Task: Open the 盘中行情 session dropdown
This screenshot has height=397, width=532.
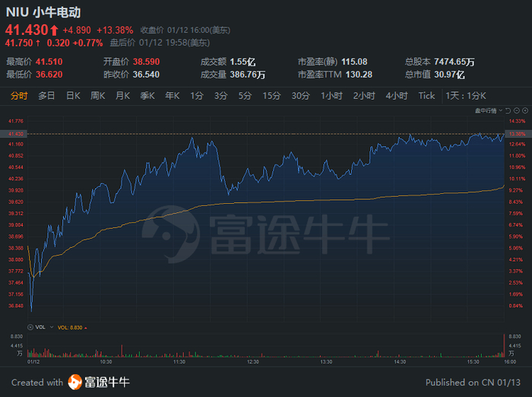Action: 488,111
